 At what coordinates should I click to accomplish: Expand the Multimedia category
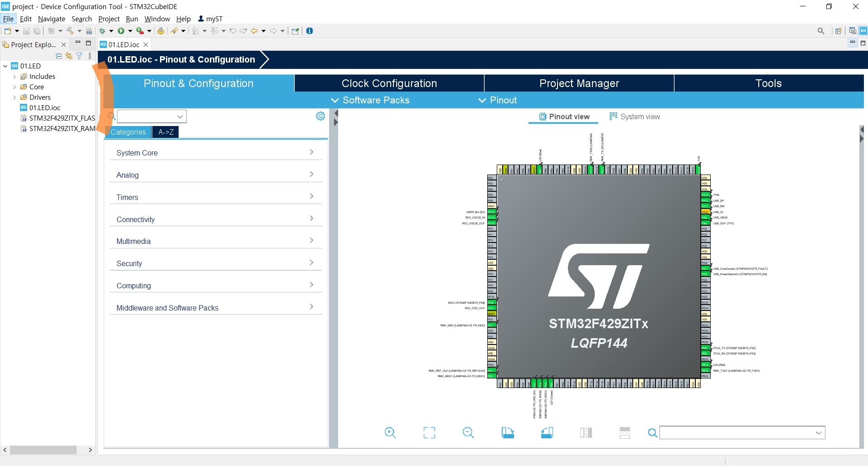pos(216,241)
